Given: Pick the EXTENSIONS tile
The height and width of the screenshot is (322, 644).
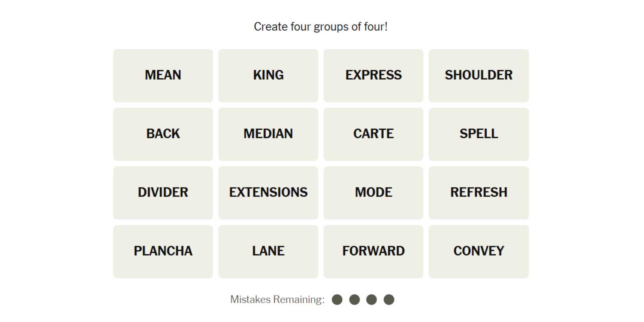Looking at the screenshot, I should [268, 192].
